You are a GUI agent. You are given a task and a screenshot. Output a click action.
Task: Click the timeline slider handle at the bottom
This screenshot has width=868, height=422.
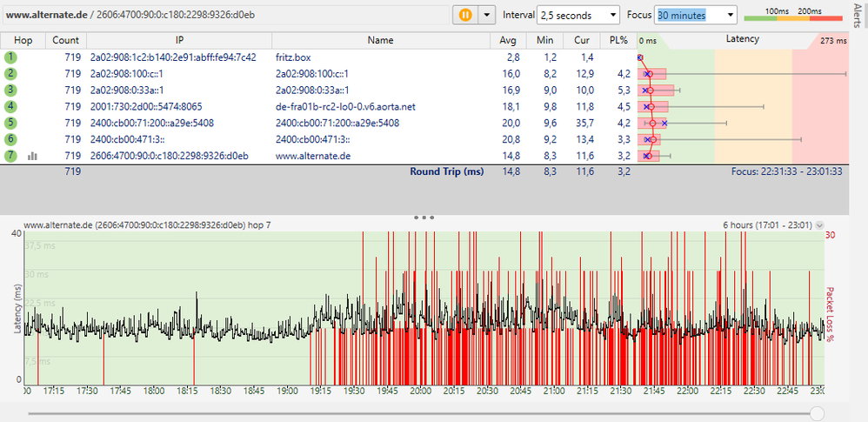(x=817, y=412)
